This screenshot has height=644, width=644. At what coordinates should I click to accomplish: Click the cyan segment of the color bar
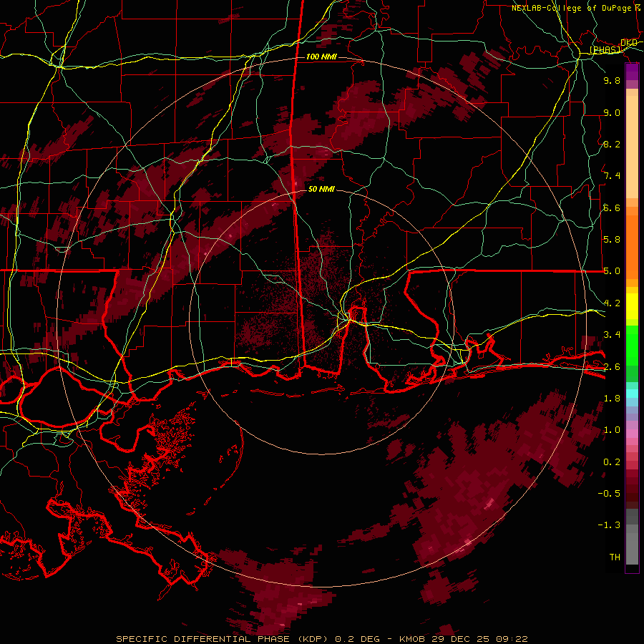632,394
